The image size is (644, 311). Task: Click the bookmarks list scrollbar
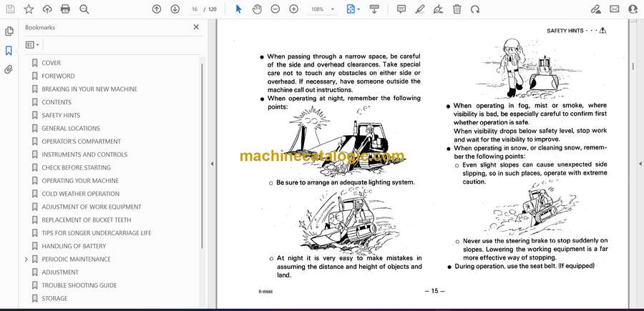click(x=202, y=156)
